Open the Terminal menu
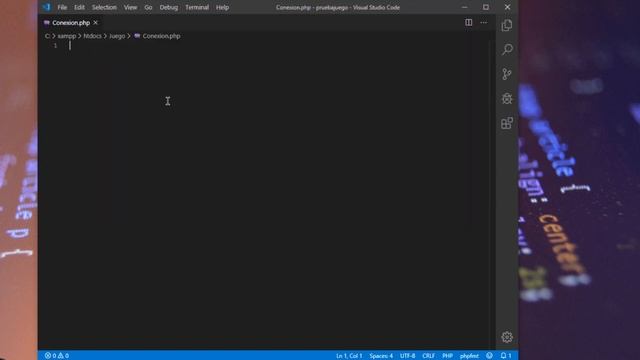 click(197, 7)
